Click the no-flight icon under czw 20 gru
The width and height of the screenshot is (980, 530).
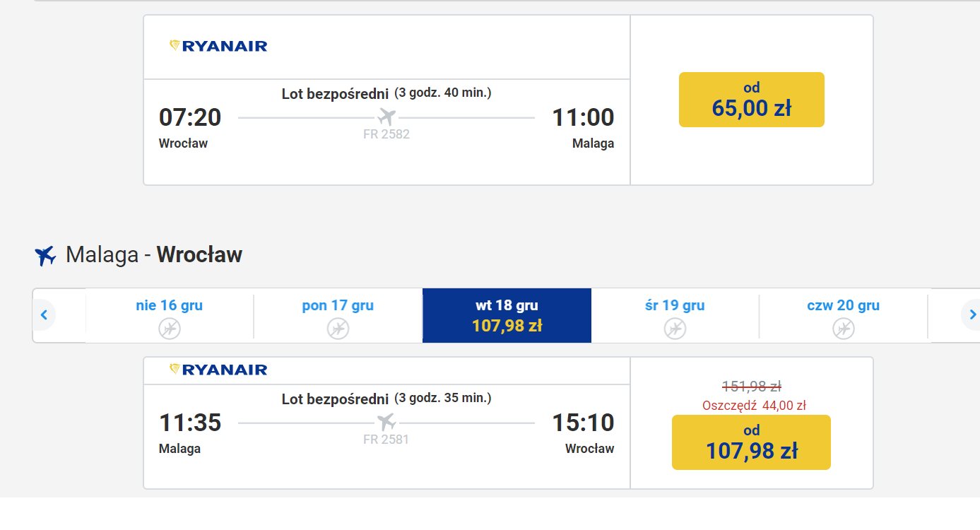pos(843,329)
